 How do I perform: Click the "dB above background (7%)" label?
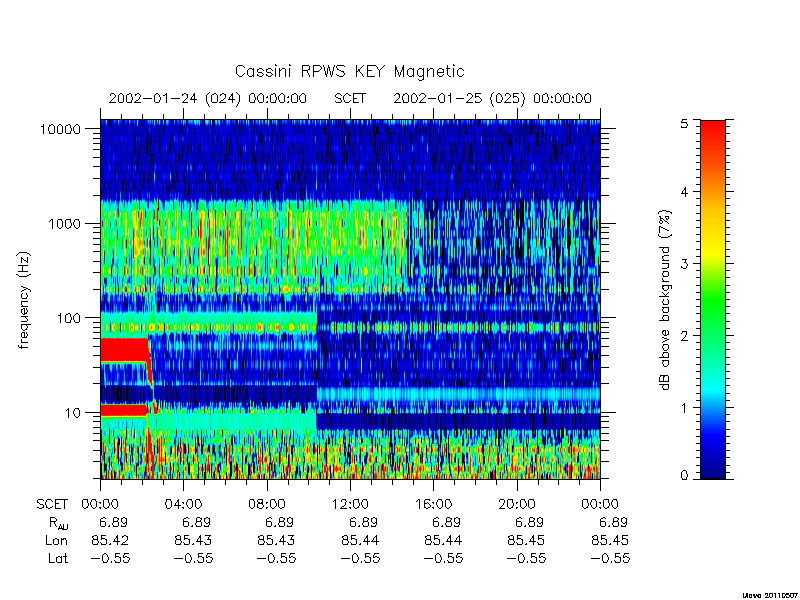tap(665, 300)
